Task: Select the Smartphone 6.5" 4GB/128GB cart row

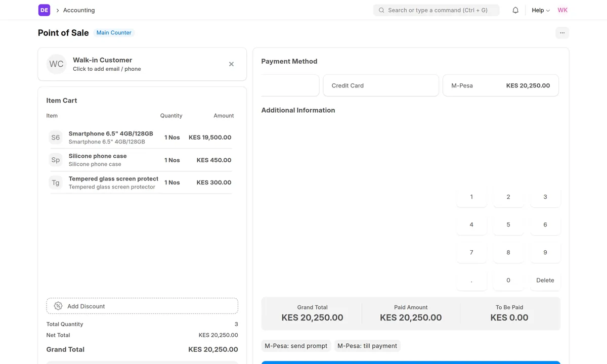Action: coord(141,138)
